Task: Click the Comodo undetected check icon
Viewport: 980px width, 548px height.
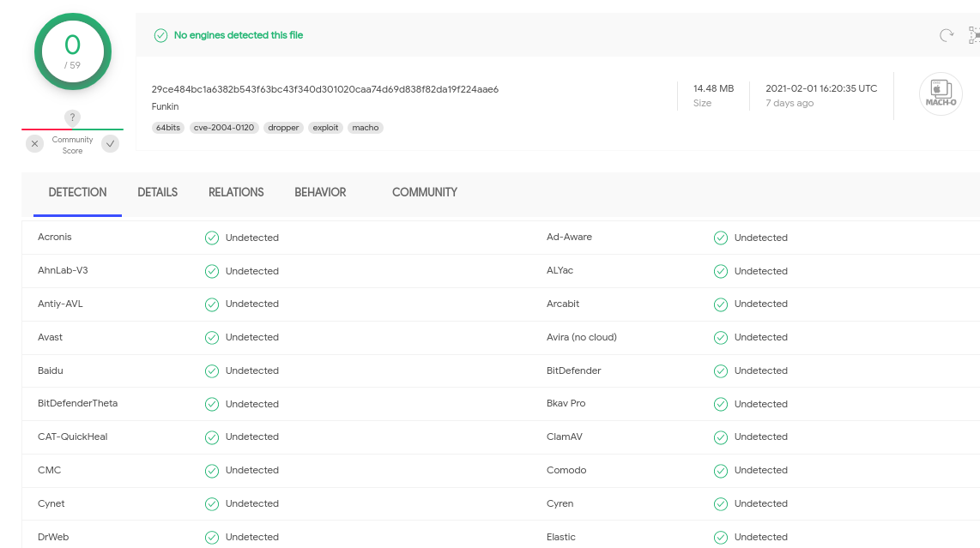Action: (x=721, y=471)
